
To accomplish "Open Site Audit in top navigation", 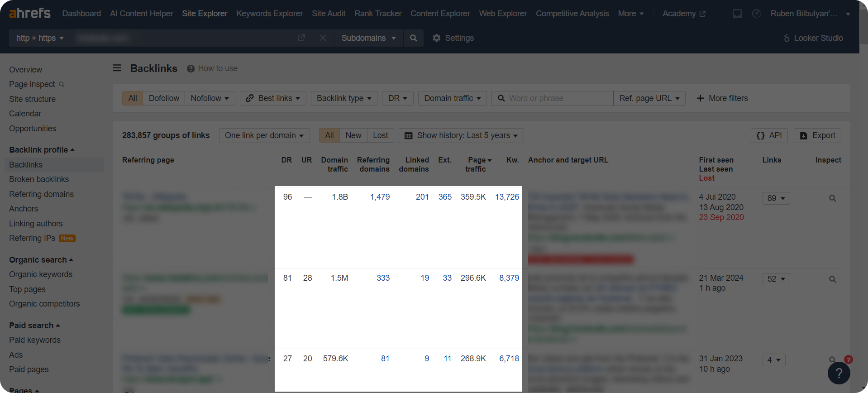I will pyautogui.click(x=329, y=14).
